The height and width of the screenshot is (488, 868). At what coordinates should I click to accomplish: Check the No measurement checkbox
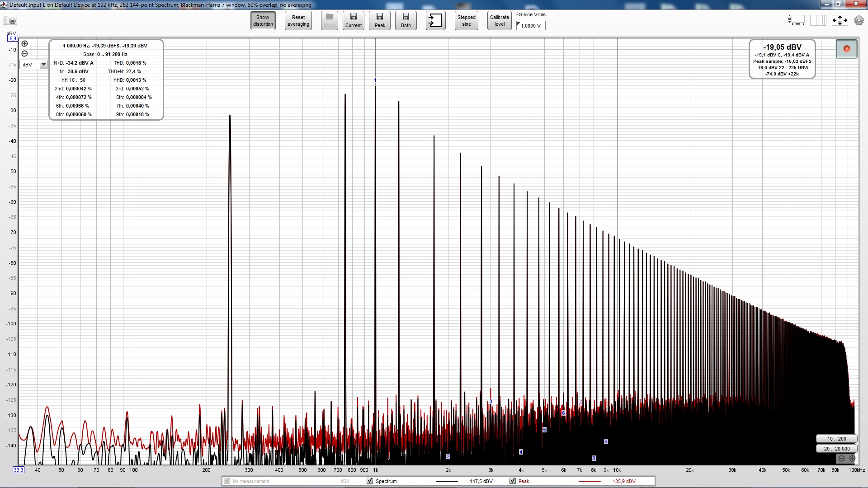[x=226, y=481]
